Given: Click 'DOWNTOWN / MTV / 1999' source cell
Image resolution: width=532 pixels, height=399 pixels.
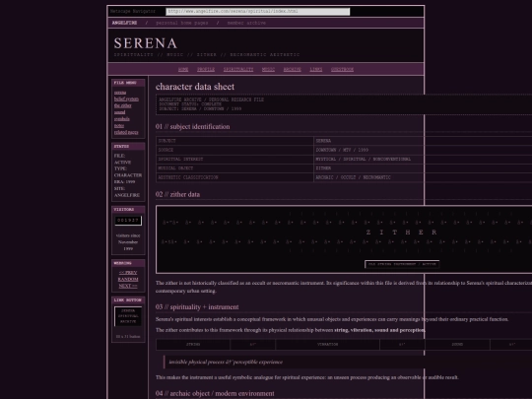Looking at the screenshot, I should click(423, 150).
